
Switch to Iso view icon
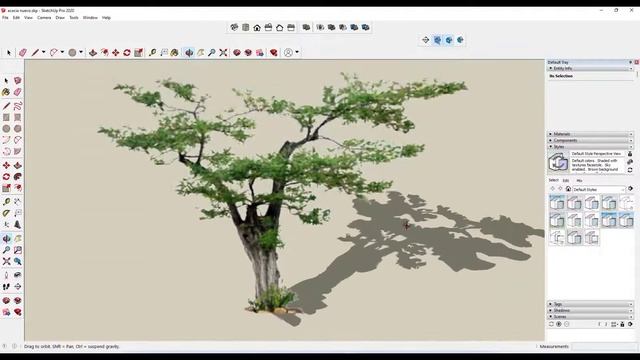click(x=234, y=27)
